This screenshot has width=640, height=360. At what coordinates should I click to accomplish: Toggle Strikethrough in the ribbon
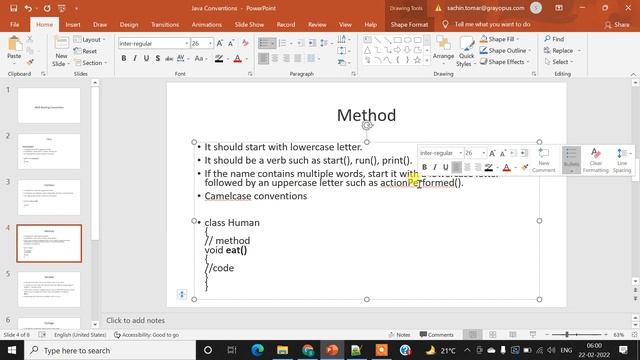pos(169,59)
